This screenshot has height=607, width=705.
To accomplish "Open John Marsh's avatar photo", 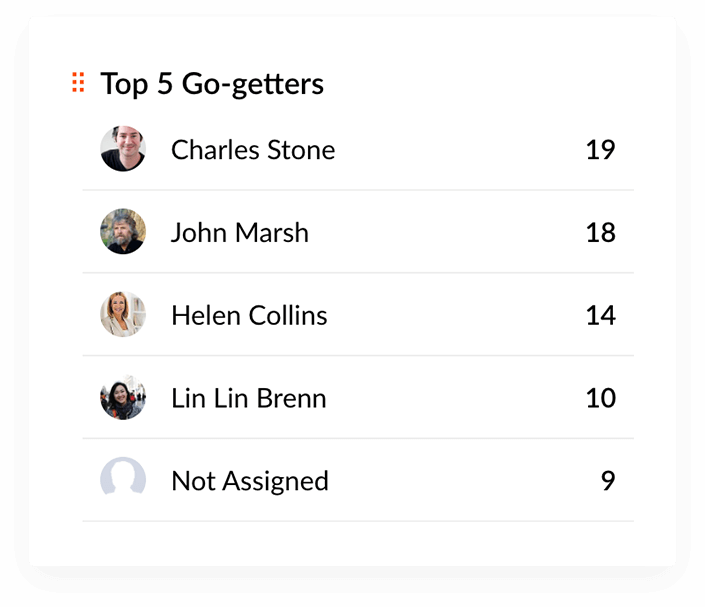I will [x=123, y=232].
